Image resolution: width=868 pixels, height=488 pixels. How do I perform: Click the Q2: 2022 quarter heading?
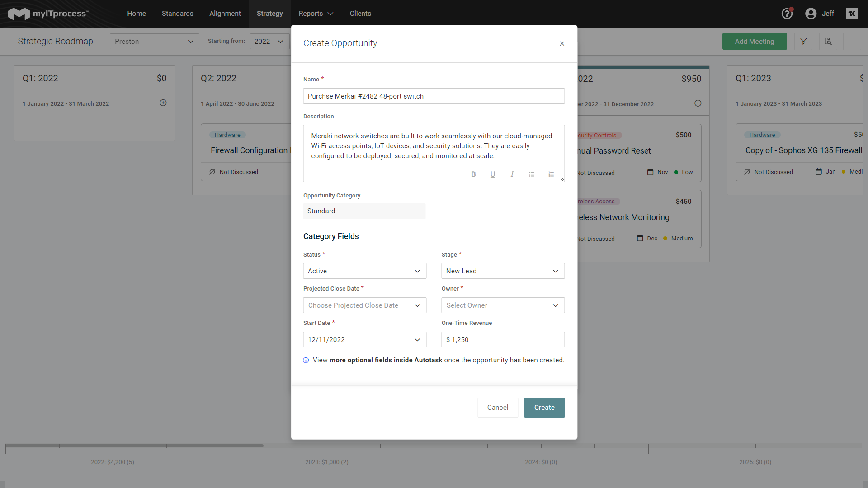click(218, 78)
